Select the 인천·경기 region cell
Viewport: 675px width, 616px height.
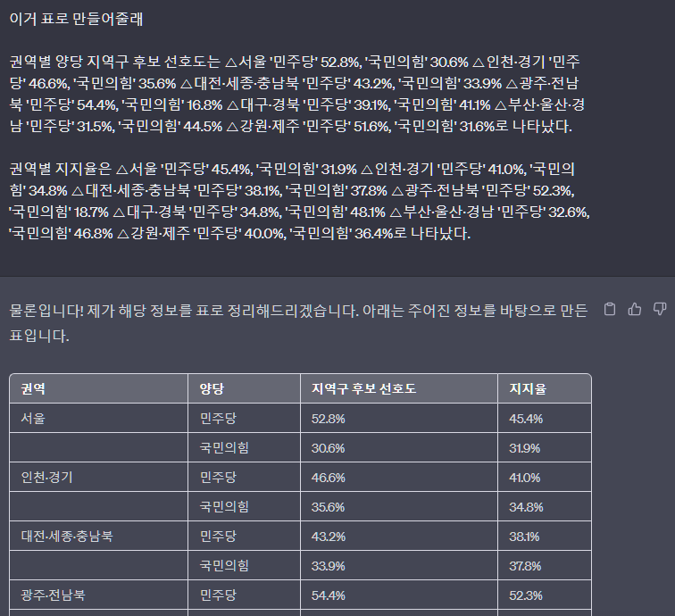coord(46,477)
